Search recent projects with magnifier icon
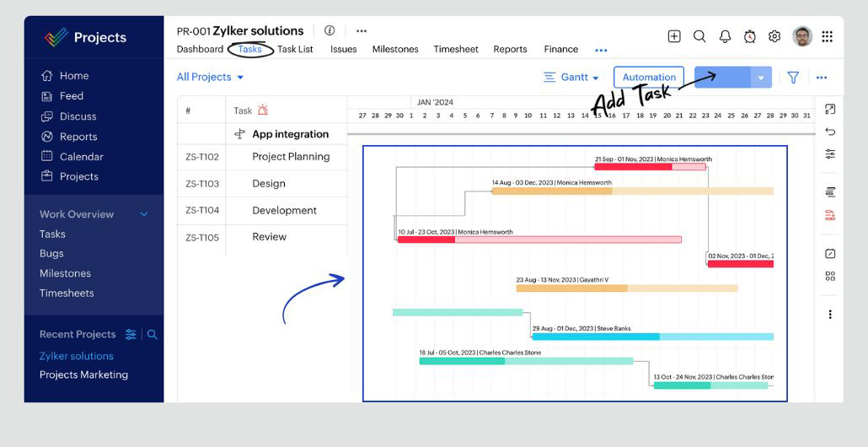 (153, 334)
